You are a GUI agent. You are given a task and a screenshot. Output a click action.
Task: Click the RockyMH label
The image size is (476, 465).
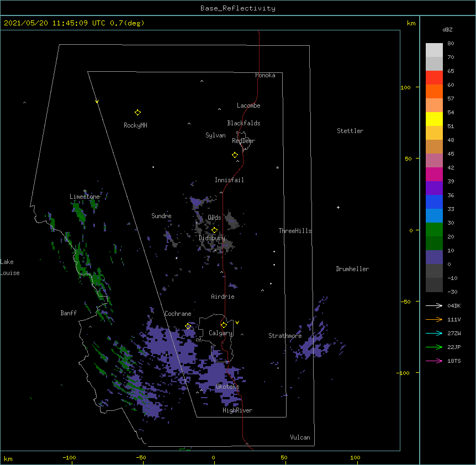(135, 125)
